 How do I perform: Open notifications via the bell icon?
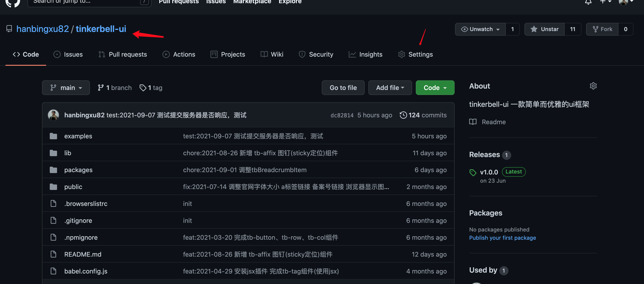588,2
